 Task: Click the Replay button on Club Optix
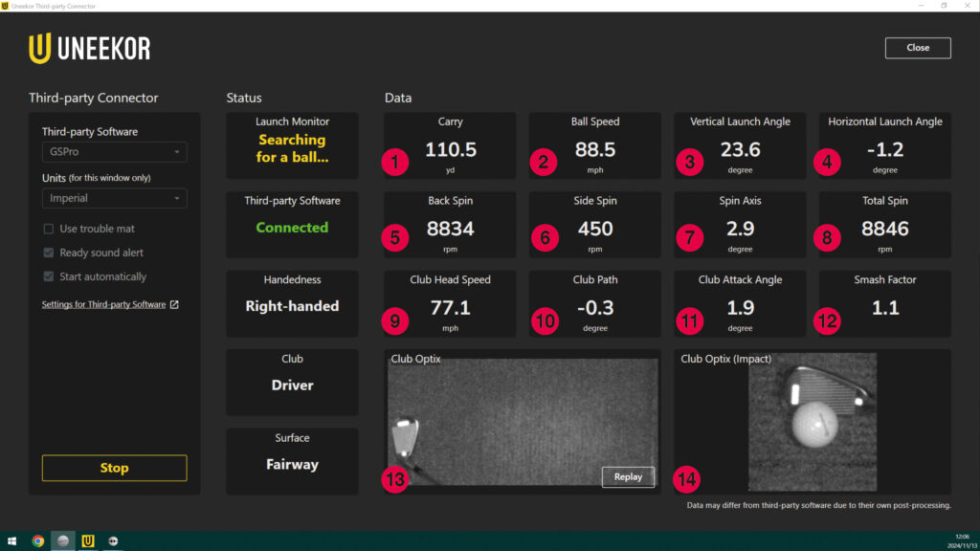coord(628,476)
